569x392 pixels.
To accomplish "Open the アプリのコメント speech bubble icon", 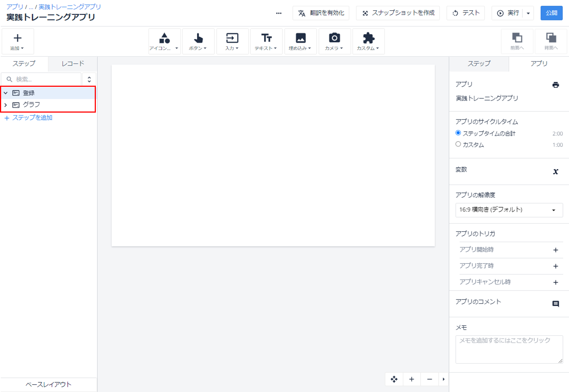I will [x=556, y=304].
